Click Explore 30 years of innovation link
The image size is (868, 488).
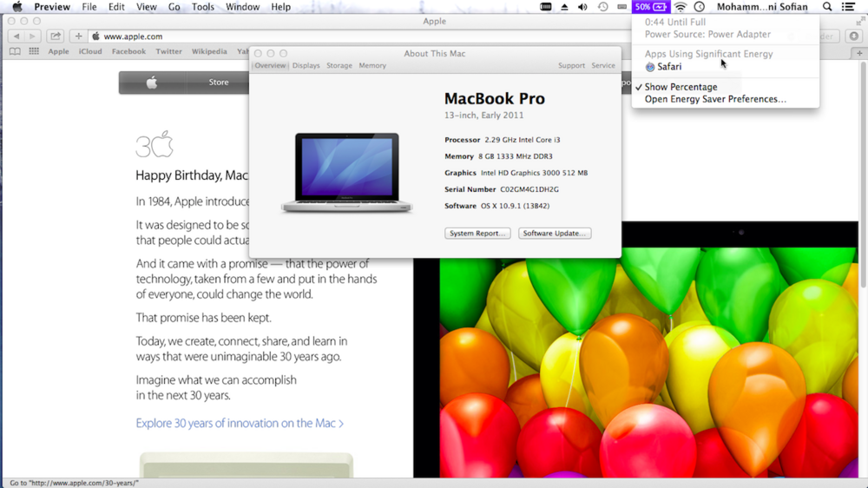tap(240, 423)
